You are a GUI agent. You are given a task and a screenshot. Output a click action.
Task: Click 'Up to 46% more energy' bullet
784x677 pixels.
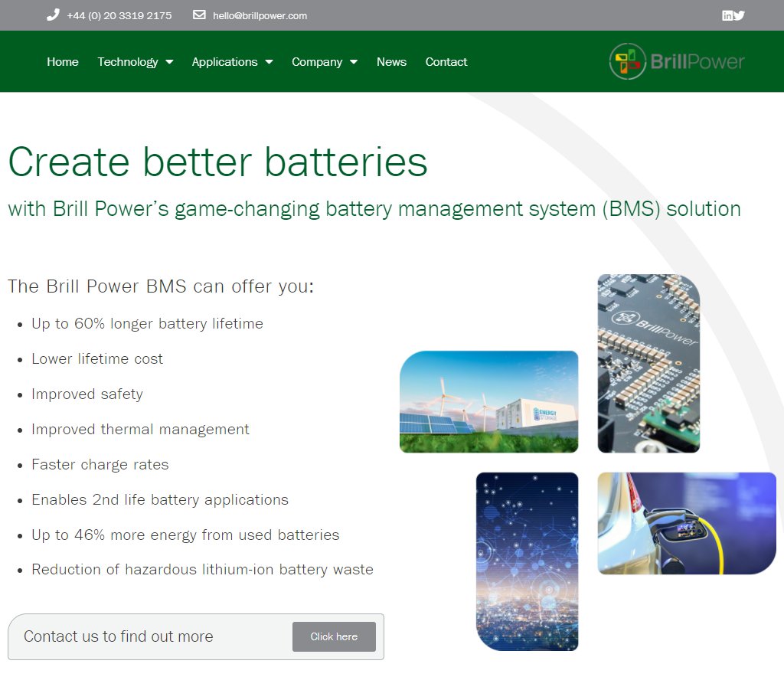pyautogui.click(x=185, y=535)
